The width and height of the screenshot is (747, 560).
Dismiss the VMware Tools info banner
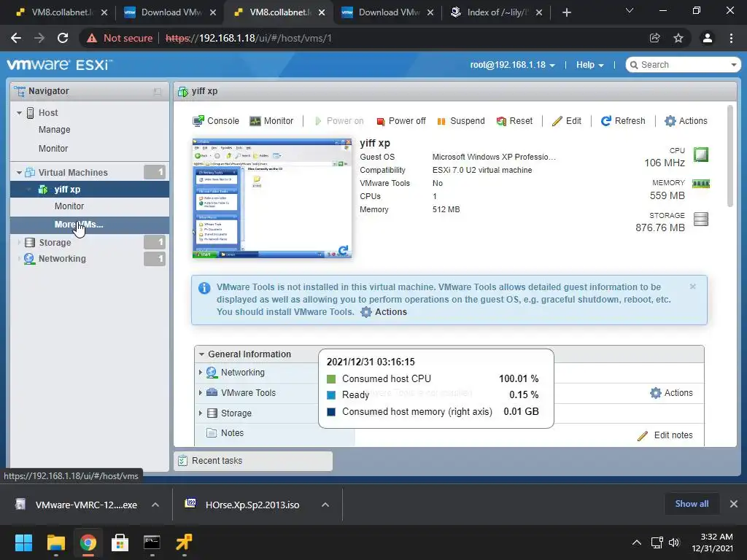pyautogui.click(x=693, y=287)
